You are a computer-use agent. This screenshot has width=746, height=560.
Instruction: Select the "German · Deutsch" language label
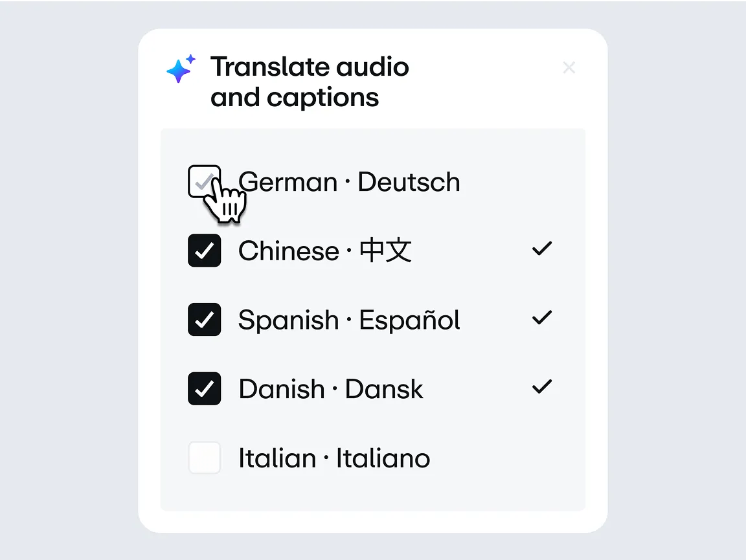click(349, 182)
